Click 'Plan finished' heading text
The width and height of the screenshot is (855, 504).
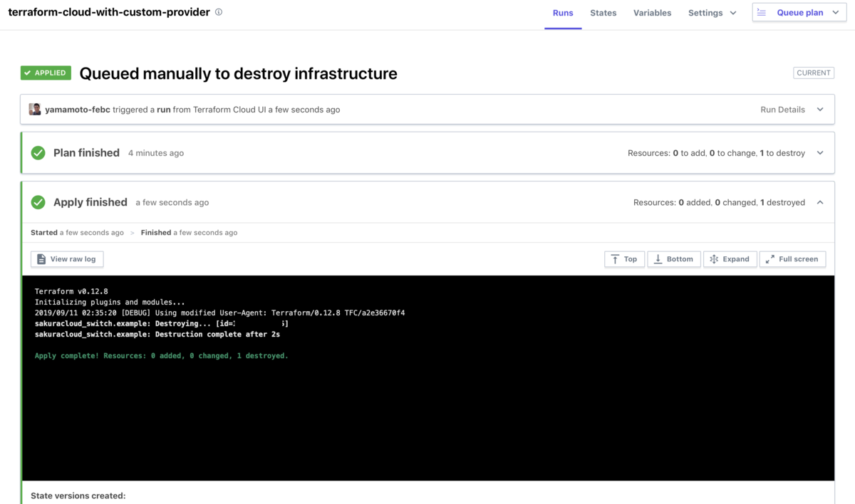point(86,152)
